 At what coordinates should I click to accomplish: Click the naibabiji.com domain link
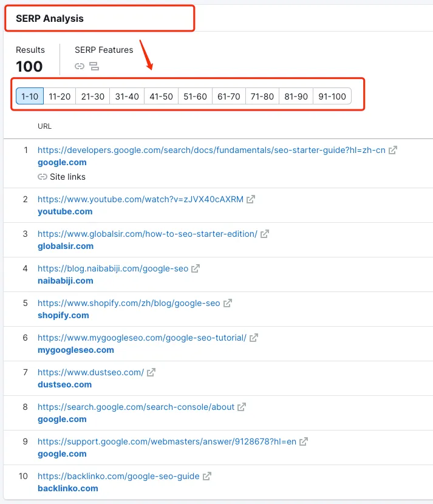(x=65, y=281)
